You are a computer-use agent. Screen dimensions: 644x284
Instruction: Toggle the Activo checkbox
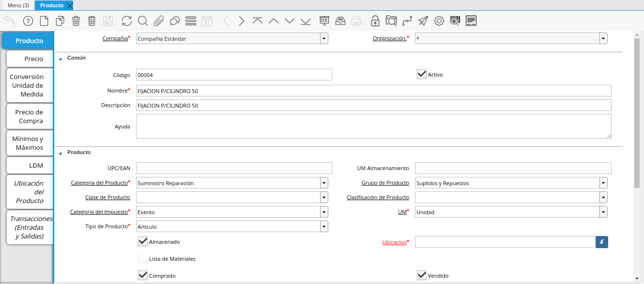tap(422, 74)
